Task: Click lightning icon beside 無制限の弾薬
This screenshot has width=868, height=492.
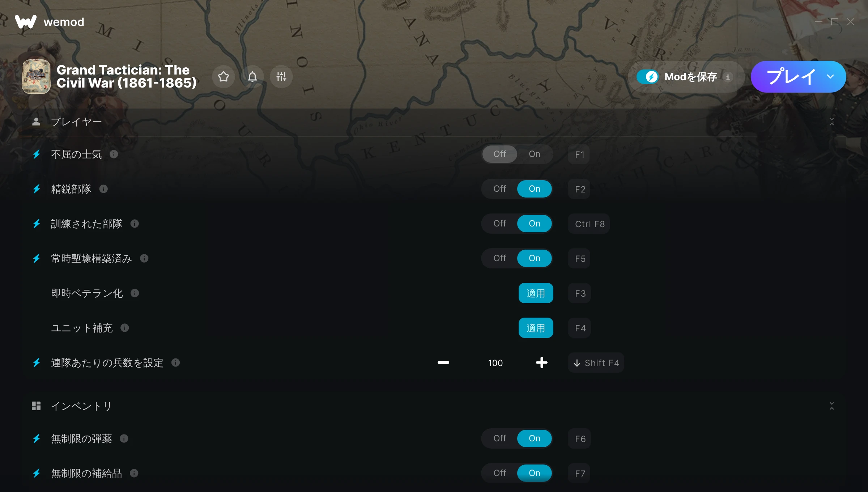Action: [x=37, y=438]
